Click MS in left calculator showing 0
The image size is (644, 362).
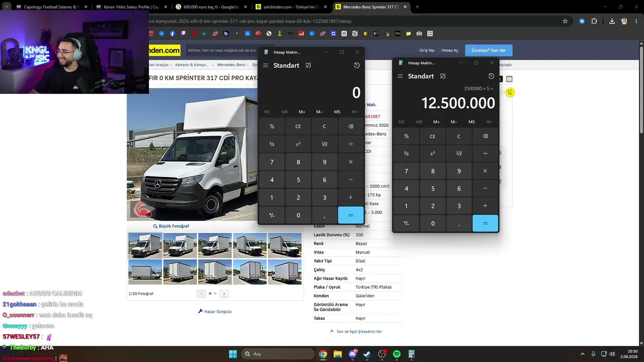(x=337, y=112)
